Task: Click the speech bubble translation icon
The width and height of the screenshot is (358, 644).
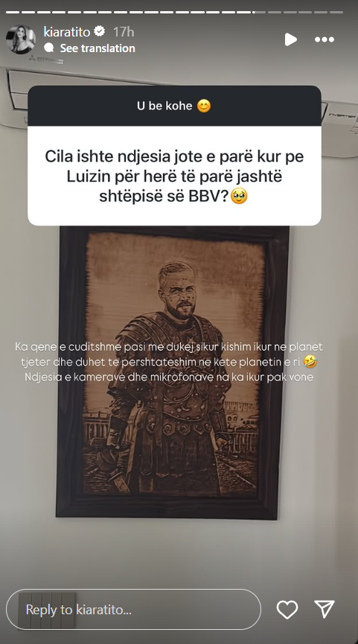Action: click(x=49, y=48)
